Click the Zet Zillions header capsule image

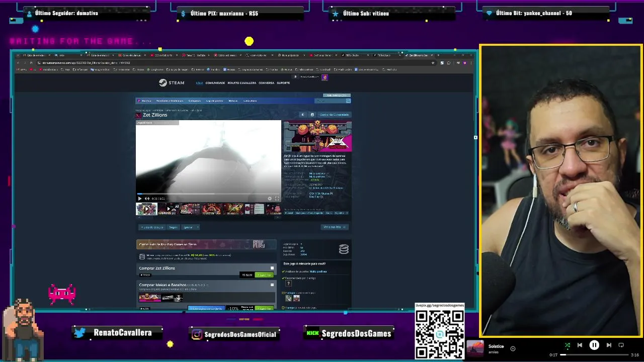coord(317,136)
